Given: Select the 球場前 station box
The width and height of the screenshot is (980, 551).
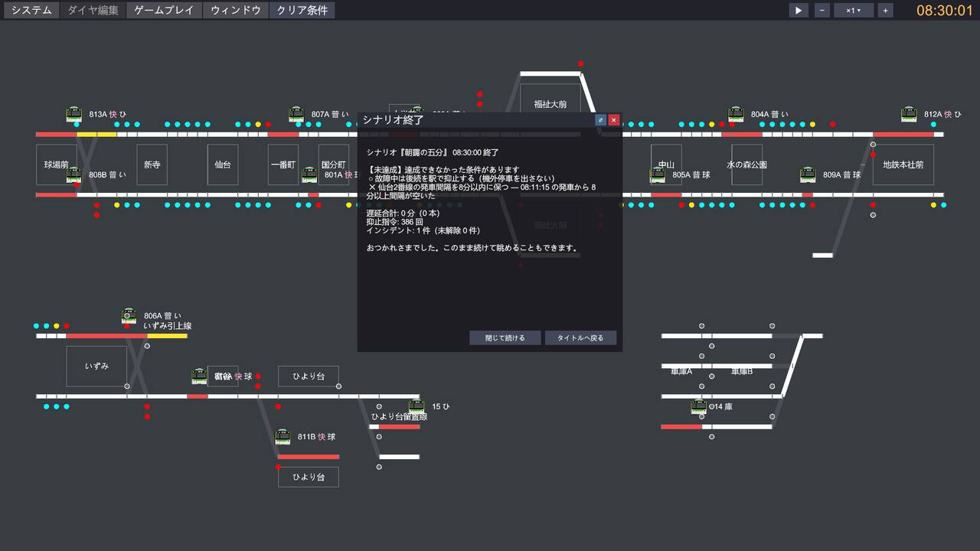Looking at the screenshot, I should click(x=57, y=165).
